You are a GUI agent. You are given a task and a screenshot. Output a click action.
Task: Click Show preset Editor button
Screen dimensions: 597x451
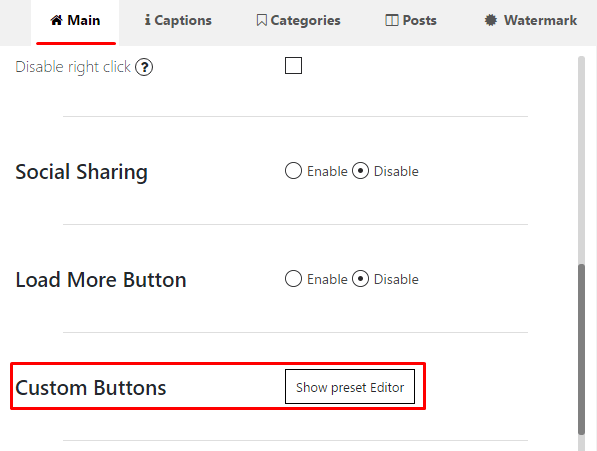(x=350, y=387)
